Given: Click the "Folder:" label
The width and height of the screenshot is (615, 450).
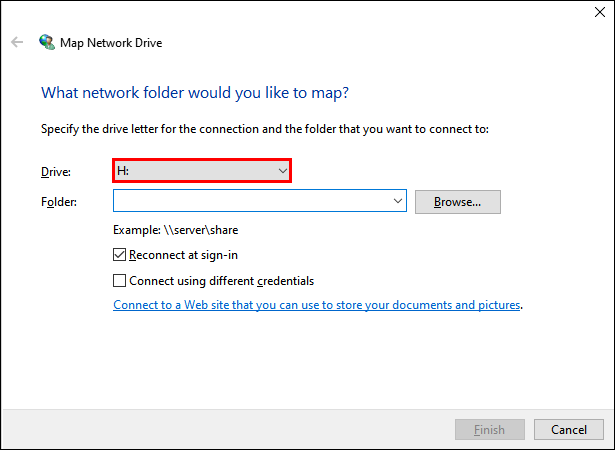Looking at the screenshot, I should [59, 202].
